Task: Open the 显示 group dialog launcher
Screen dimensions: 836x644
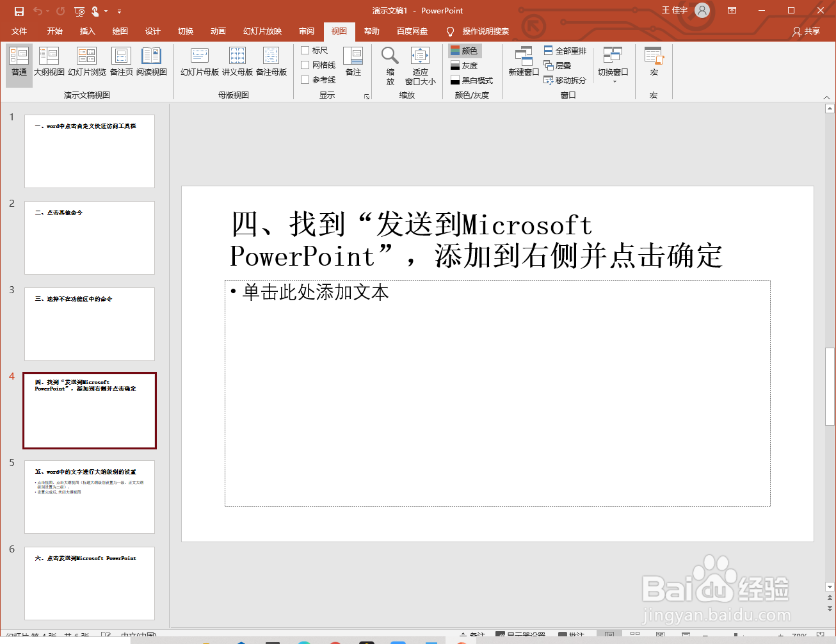Action: (x=367, y=97)
